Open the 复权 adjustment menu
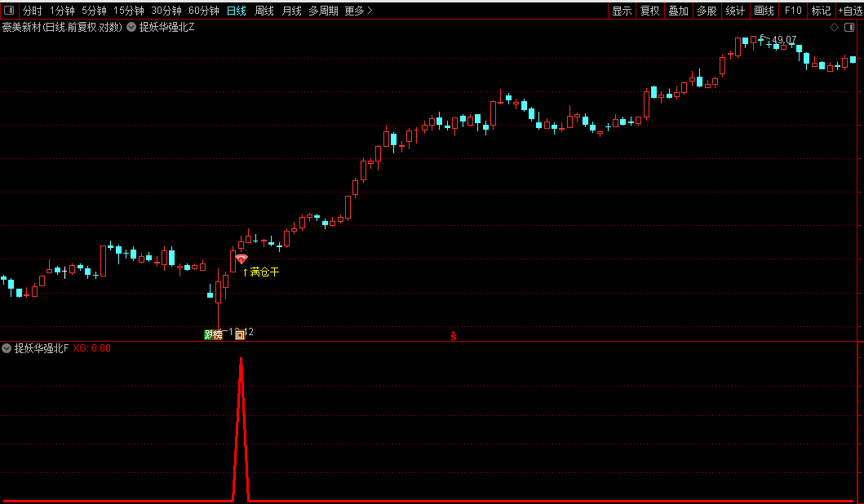 (649, 11)
